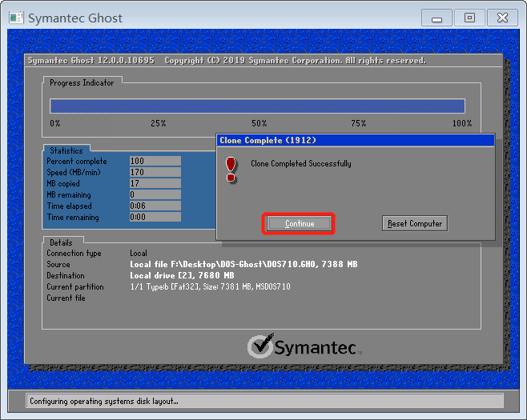Click the Statistics group label

tap(66, 150)
